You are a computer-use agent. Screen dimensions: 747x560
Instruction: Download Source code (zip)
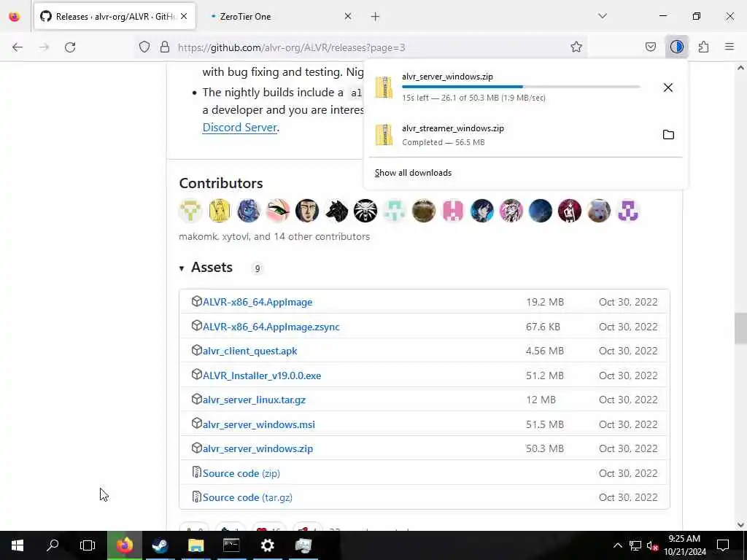[x=241, y=473]
